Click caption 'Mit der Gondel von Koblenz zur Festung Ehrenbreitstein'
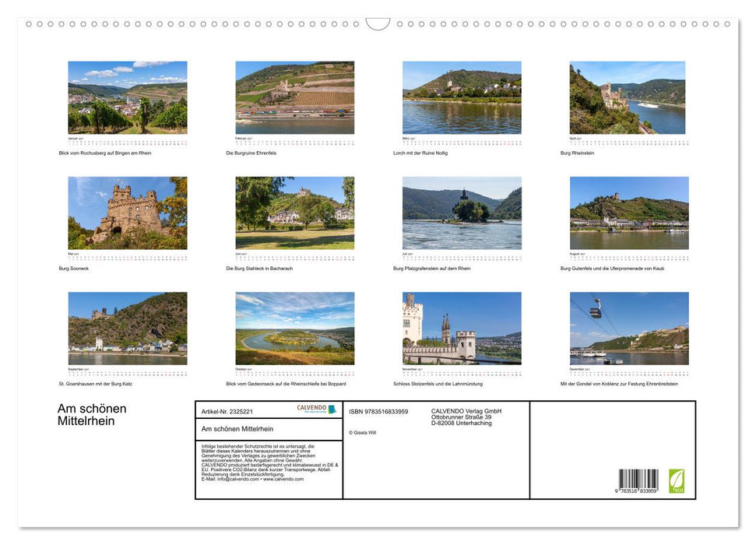756x545 pixels. coord(619,384)
